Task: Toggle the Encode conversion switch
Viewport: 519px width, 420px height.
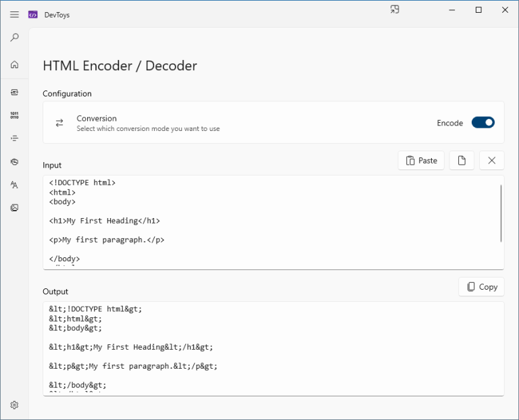Action: coord(483,123)
